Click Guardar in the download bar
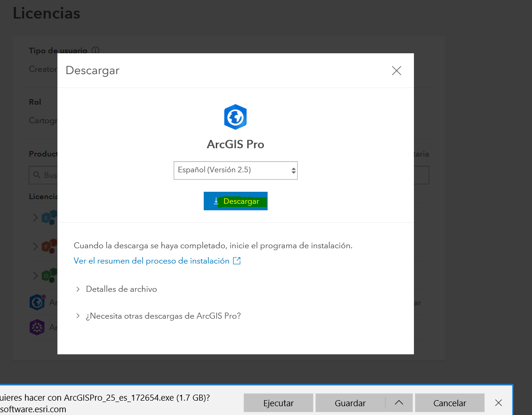Image resolution: width=532 pixels, height=415 pixels. tap(350, 403)
